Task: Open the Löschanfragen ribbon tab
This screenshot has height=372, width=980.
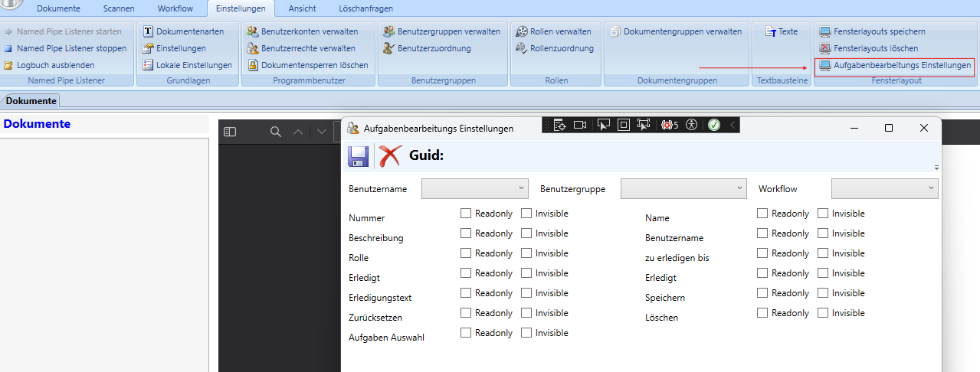Action: [365, 9]
